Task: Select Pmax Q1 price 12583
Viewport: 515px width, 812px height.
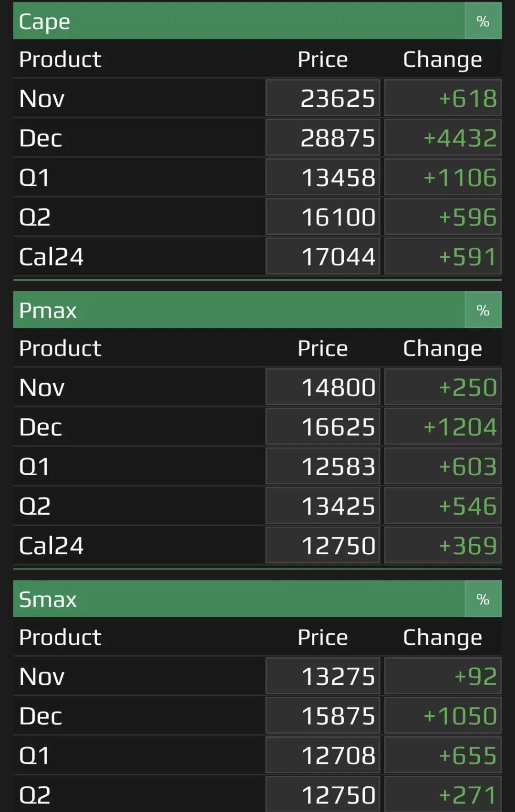Action: pos(323,466)
